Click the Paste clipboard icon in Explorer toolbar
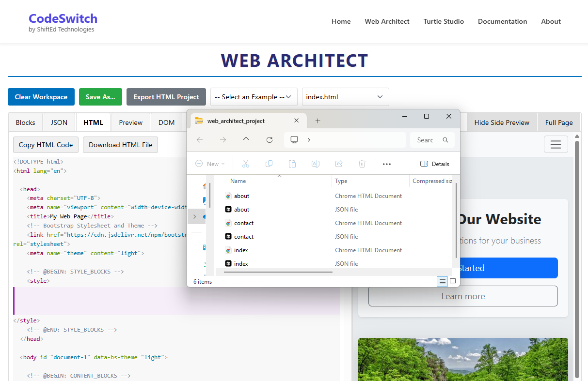Image resolution: width=588 pixels, height=381 pixels. (292, 164)
